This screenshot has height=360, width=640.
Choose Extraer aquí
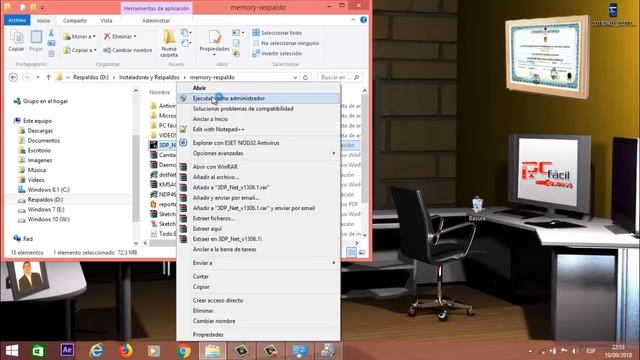click(258, 229)
